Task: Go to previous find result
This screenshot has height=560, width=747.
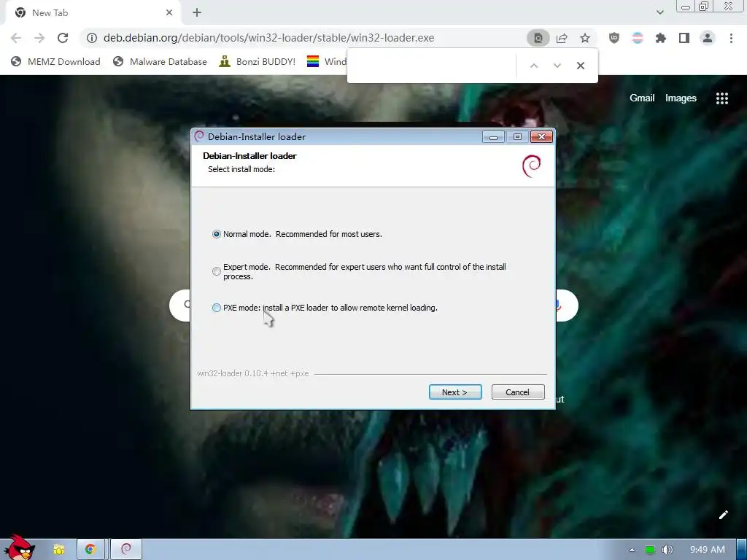Action: click(x=534, y=66)
